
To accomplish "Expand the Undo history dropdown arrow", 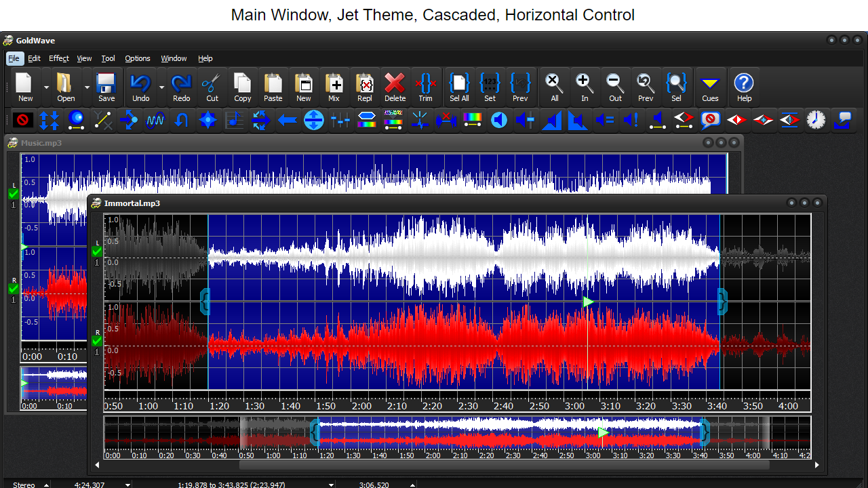I will (161, 87).
